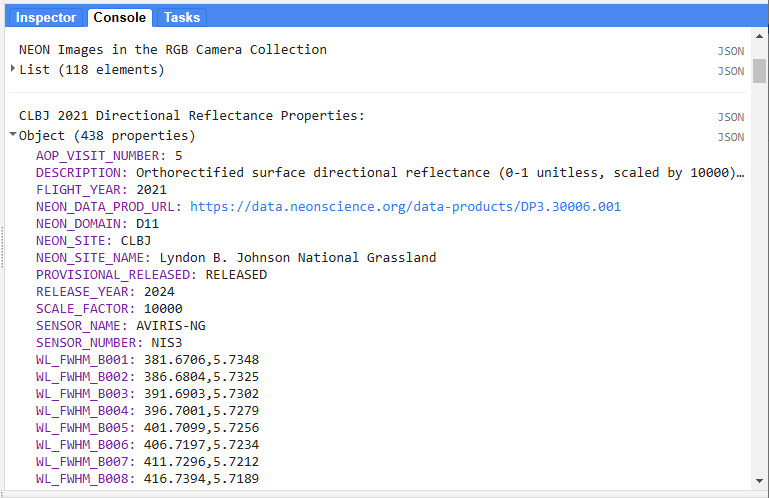
Task: Select the WL_FWHM_B006 property row
Action: (x=147, y=445)
